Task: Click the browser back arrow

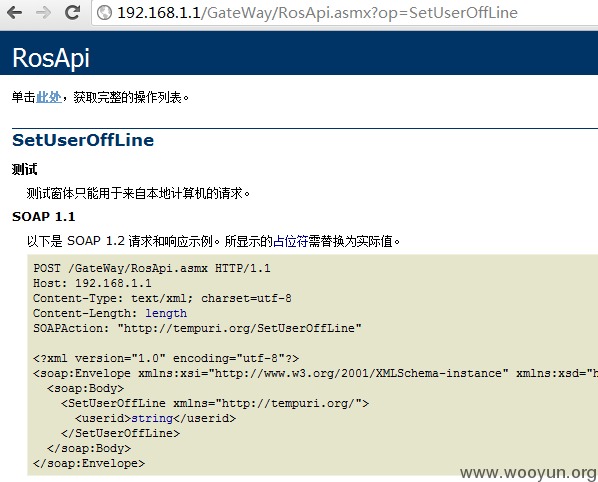Action: (x=14, y=13)
